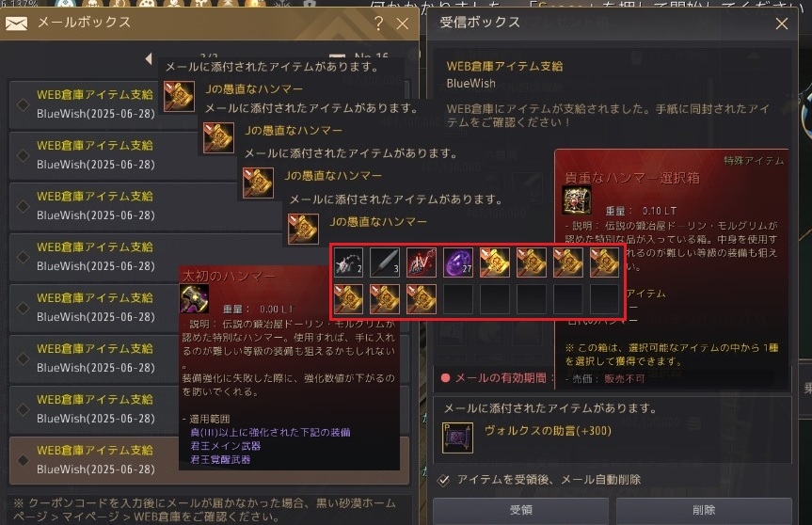The width and height of the screenshot is (812, 525).
Task: Click the 貴重なハンマー選択箱 box icon
Action: (x=577, y=199)
